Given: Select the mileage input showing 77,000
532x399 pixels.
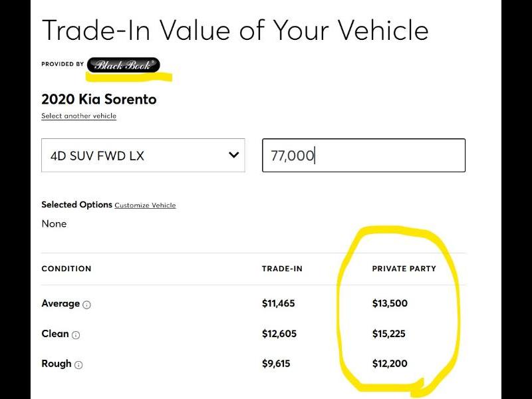Looking at the screenshot, I should coord(364,155).
